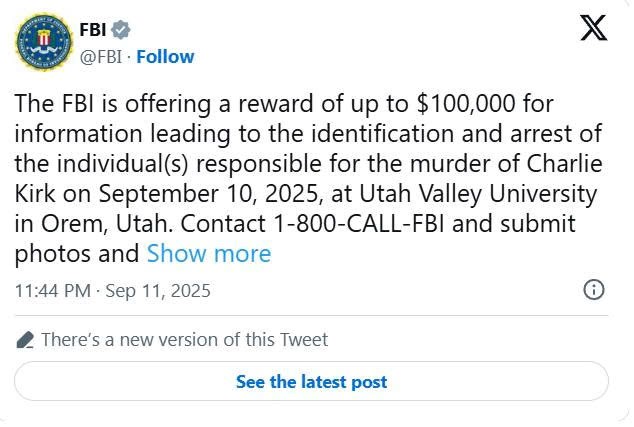Click the pencil edit-history icon

point(26,340)
